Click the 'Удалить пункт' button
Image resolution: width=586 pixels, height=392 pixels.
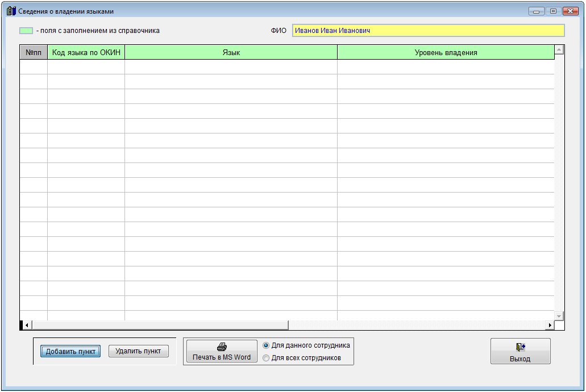(x=138, y=351)
